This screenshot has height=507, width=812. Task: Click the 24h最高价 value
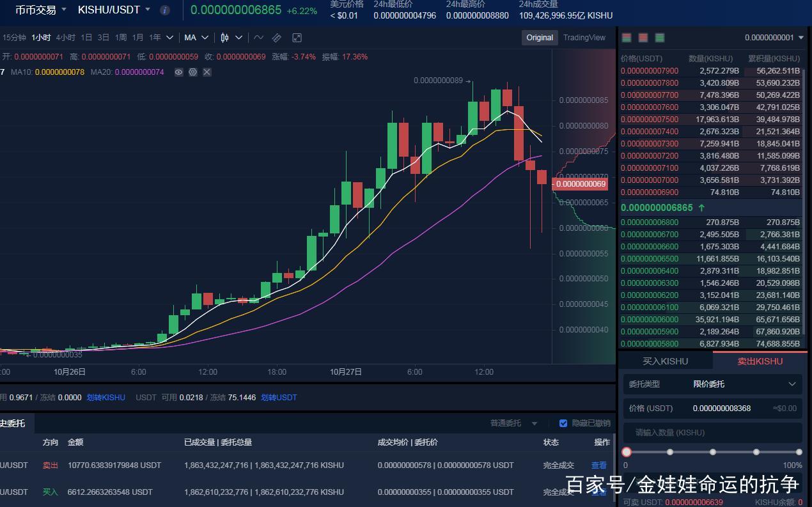pyautogui.click(x=477, y=15)
